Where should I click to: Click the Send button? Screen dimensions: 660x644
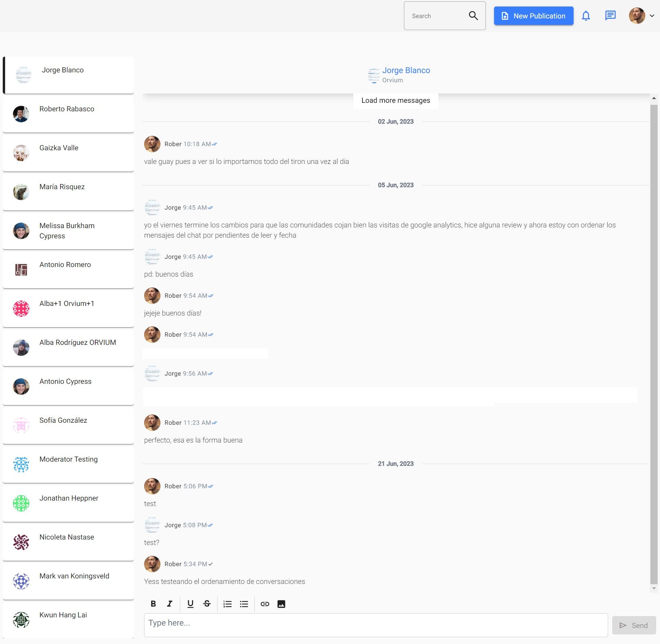coord(634,625)
